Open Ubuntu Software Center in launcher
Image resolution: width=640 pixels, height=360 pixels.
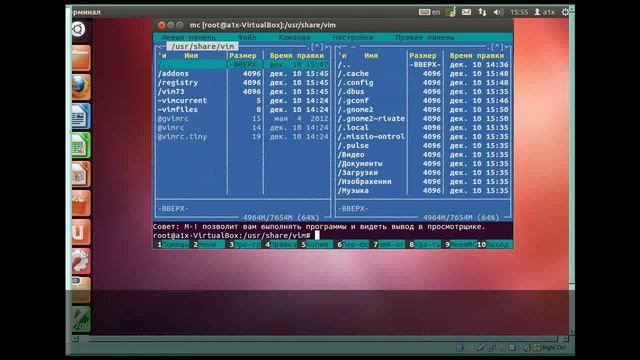81,203
